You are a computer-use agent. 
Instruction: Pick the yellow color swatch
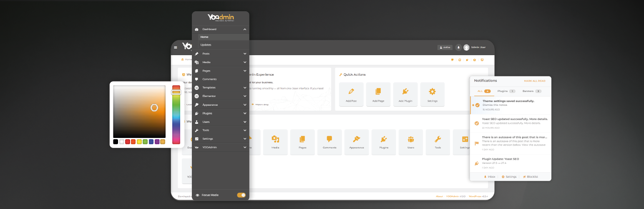pos(139,142)
